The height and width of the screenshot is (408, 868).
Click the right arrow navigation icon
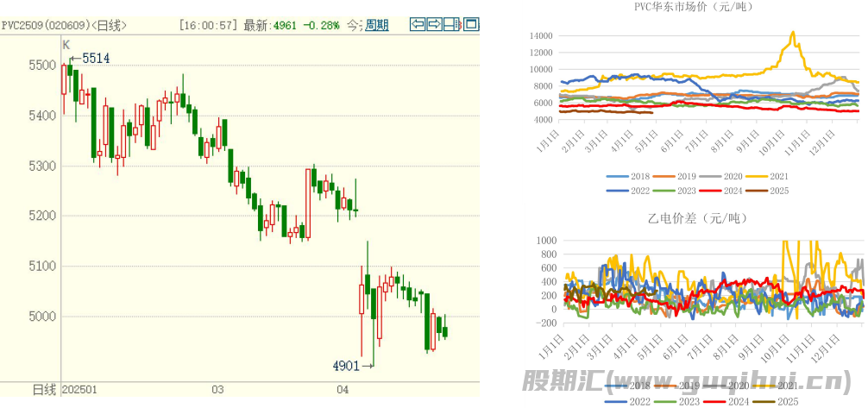(435, 24)
